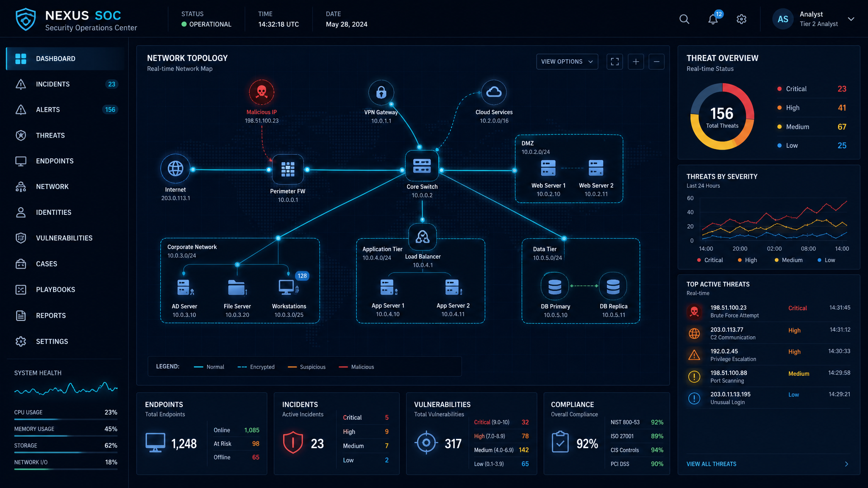Open the Dashboard sidebar item
This screenshot has width=868, height=488.
pos(65,59)
